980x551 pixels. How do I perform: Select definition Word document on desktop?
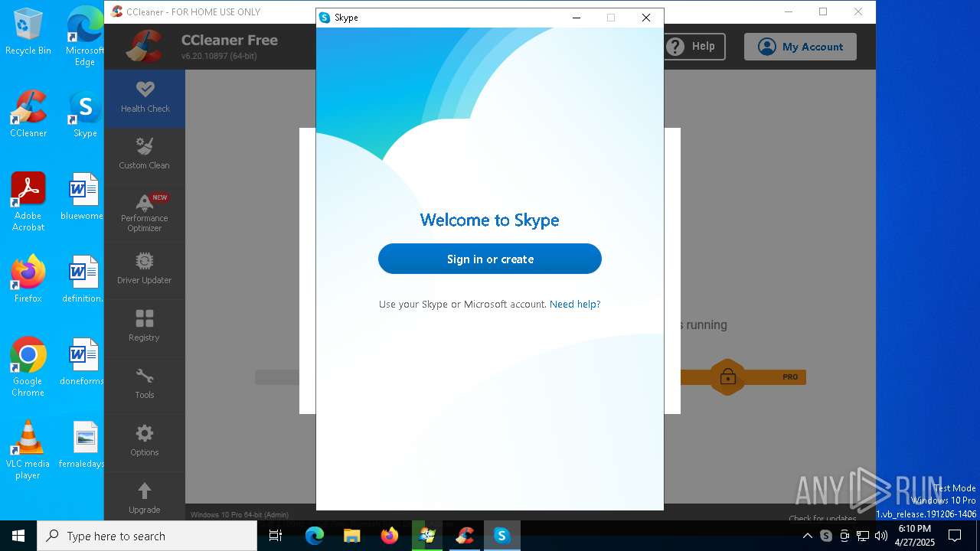pos(83,279)
